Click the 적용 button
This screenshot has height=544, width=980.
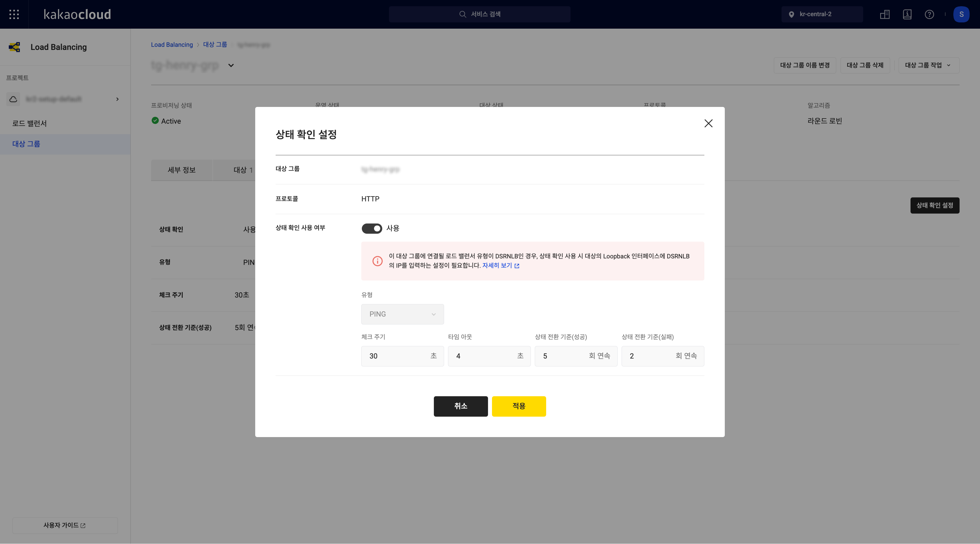point(519,406)
